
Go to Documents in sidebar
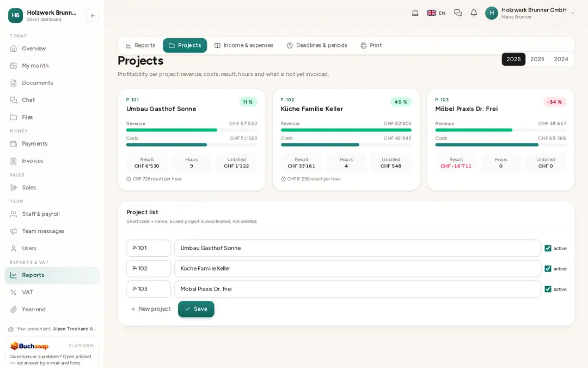click(52, 83)
